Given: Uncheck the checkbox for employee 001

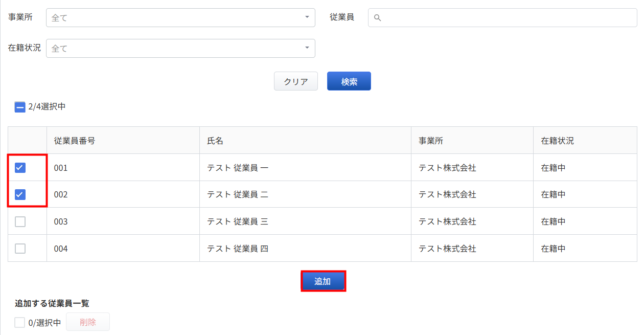Looking at the screenshot, I should point(20,168).
